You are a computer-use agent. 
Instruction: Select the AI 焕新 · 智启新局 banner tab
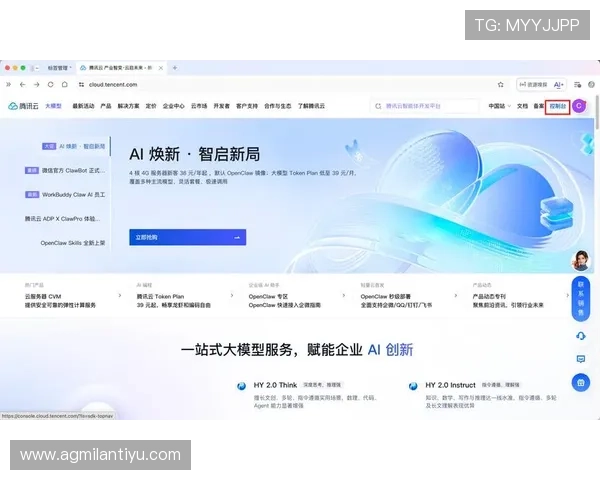click(73, 146)
